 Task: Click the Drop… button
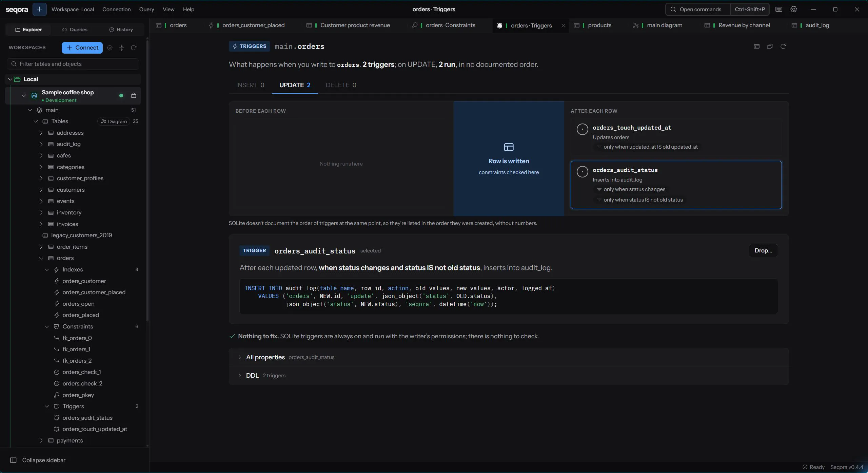coord(763,250)
